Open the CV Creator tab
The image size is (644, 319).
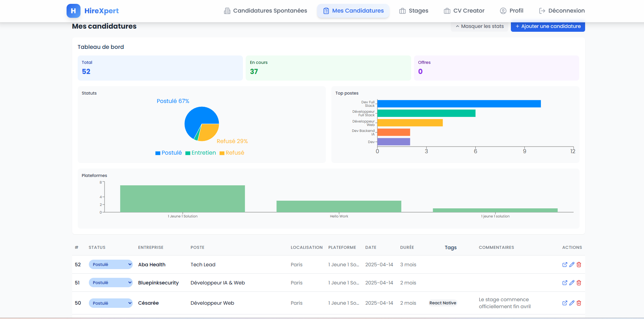(x=464, y=11)
